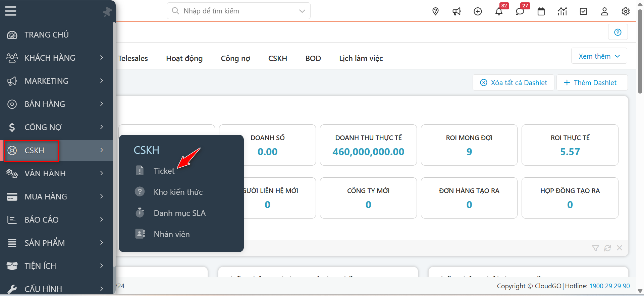Click the location pin icon in top bar
The width and height of the screenshot is (644, 296).
435,11
